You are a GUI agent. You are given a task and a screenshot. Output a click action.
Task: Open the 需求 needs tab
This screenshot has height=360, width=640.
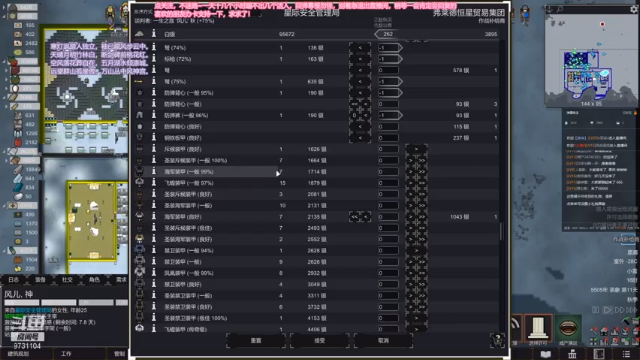click(x=121, y=280)
